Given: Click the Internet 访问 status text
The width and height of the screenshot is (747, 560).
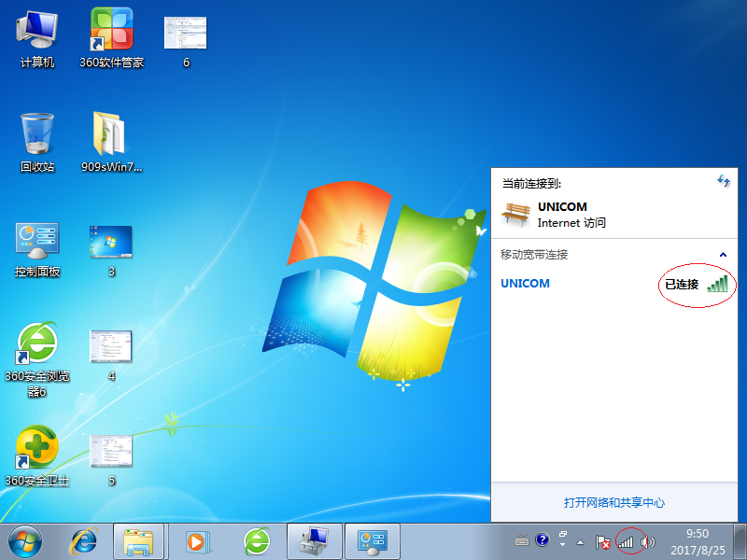Looking at the screenshot, I should pos(571,223).
